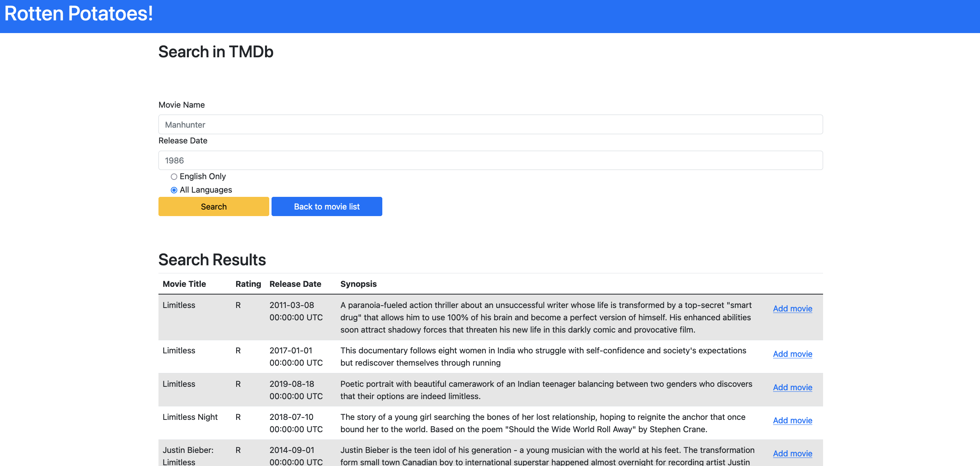Select the English Only radio button
Image resolution: width=980 pixels, height=466 pixels.
coord(174,176)
